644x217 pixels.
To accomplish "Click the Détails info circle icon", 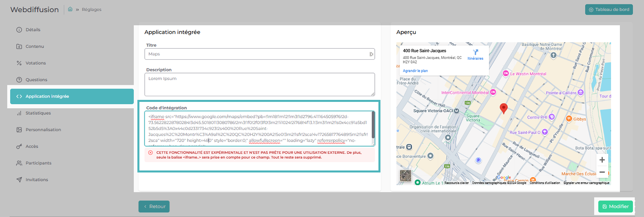I will coord(19,30).
